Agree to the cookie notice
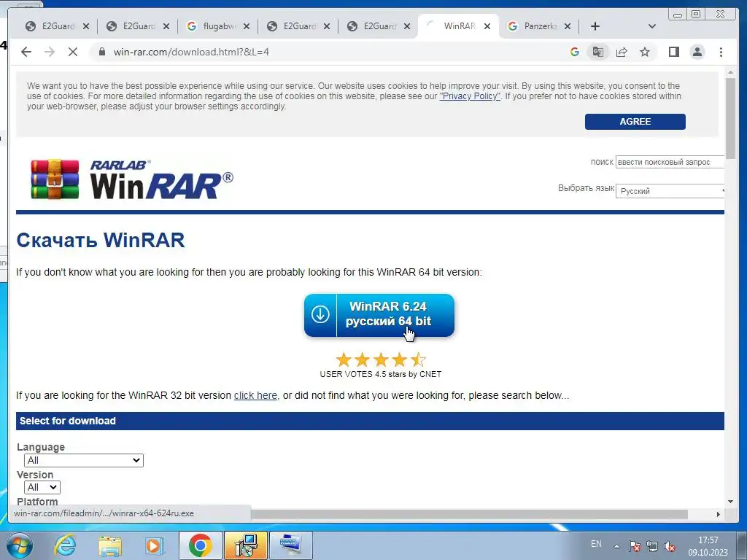Screen dimensions: 747x560 click(635, 122)
